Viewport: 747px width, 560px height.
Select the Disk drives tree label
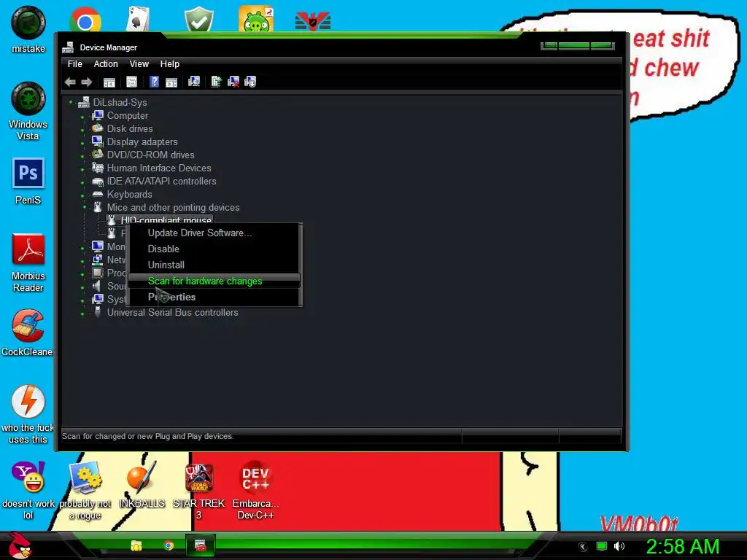pyautogui.click(x=130, y=128)
